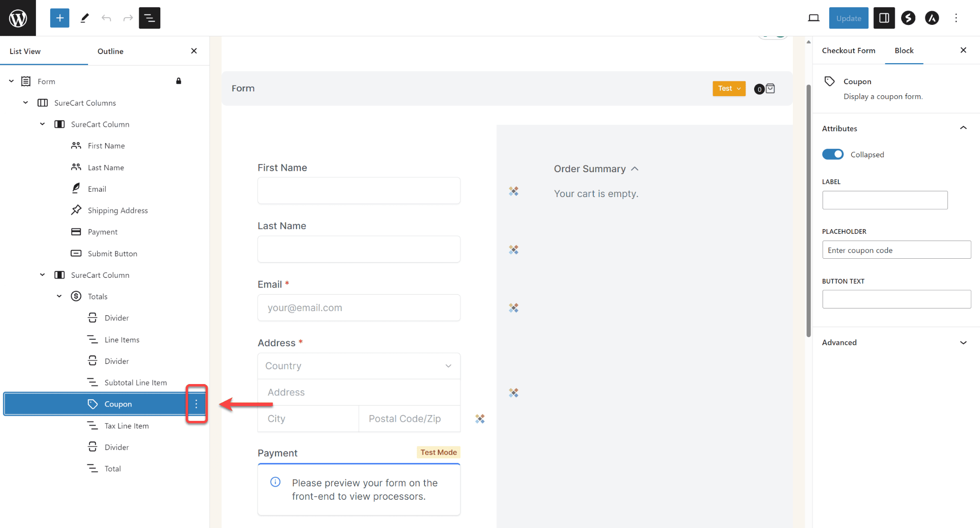
Task: Click the editor canvas vertical scrollbar
Action: (x=809, y=210)
